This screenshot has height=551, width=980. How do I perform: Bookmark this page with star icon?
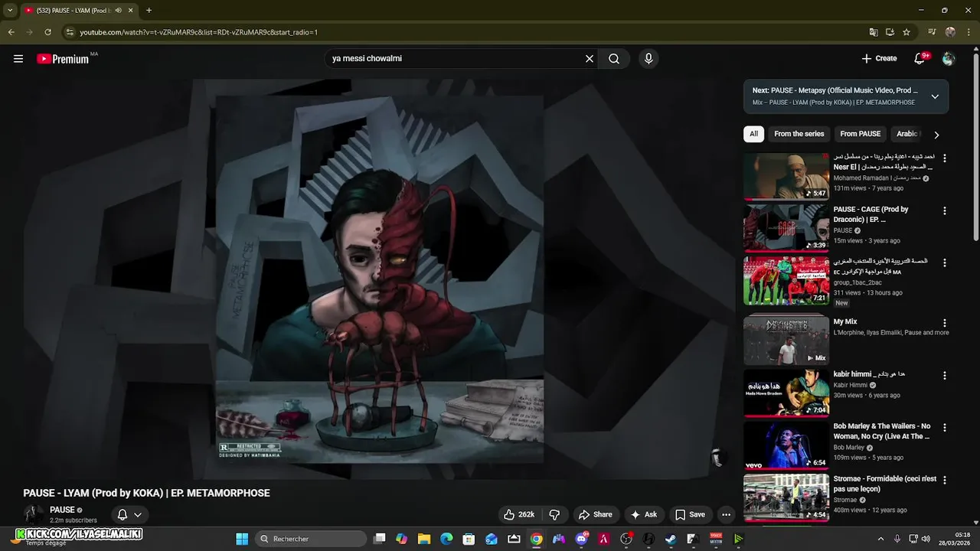pos(906,32)
